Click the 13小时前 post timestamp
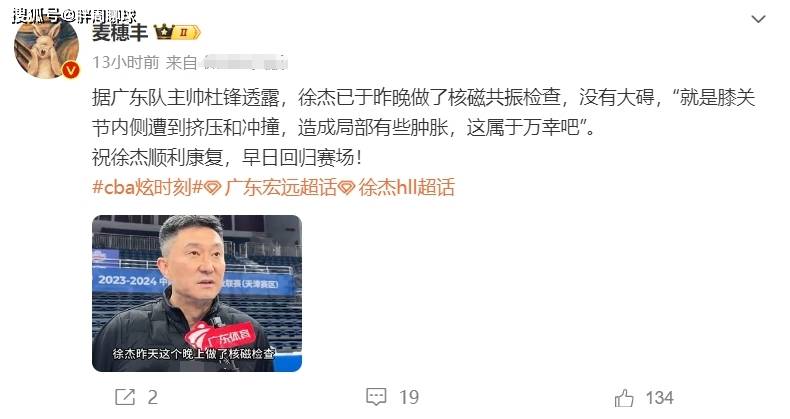This screenshot has height=419, width=790. pos(126,62)
